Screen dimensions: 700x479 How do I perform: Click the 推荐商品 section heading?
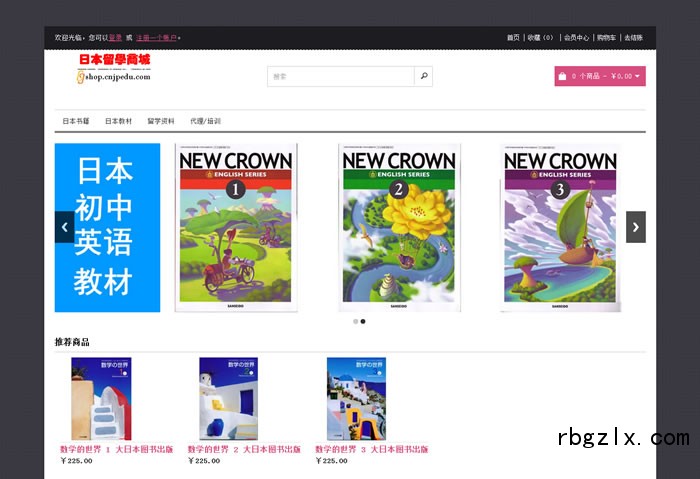(72, 342)
